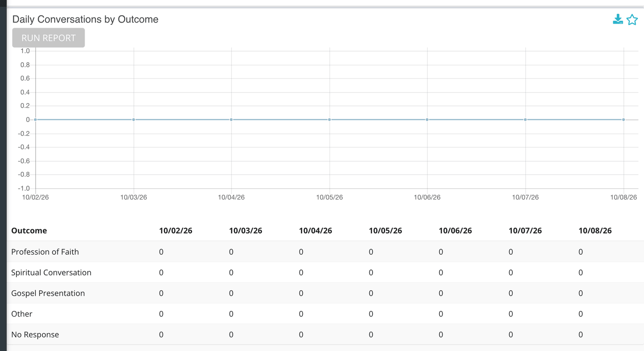Viewport: 644px width, 351px height.
Task: Select the chart data point at 10/05/26
Action: tap(329, 120)
